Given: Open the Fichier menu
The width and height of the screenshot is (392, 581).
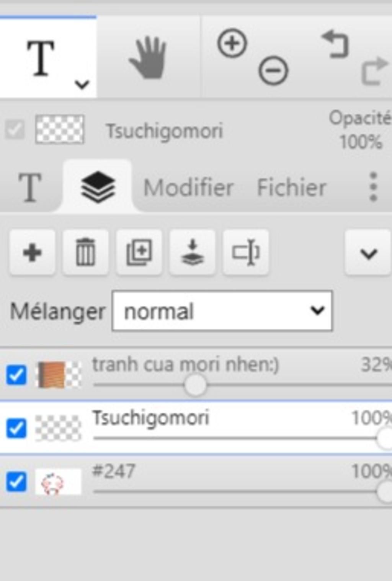Looking at the screenshot, I should (292, 188).
